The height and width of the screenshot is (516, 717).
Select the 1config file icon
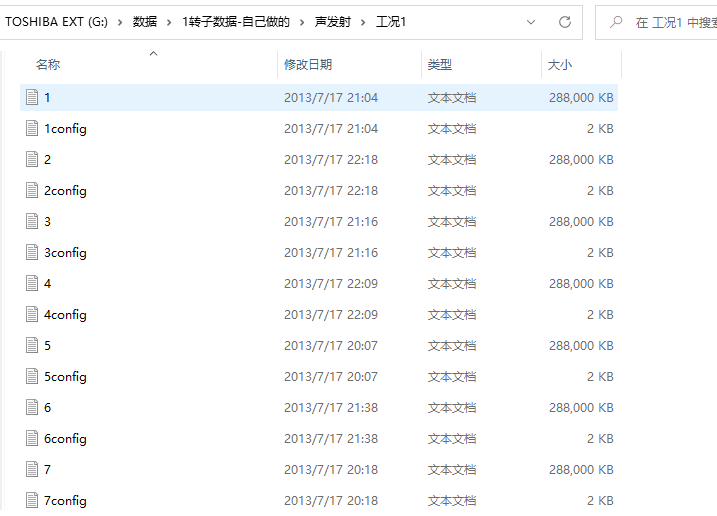(x=32, y=129)
